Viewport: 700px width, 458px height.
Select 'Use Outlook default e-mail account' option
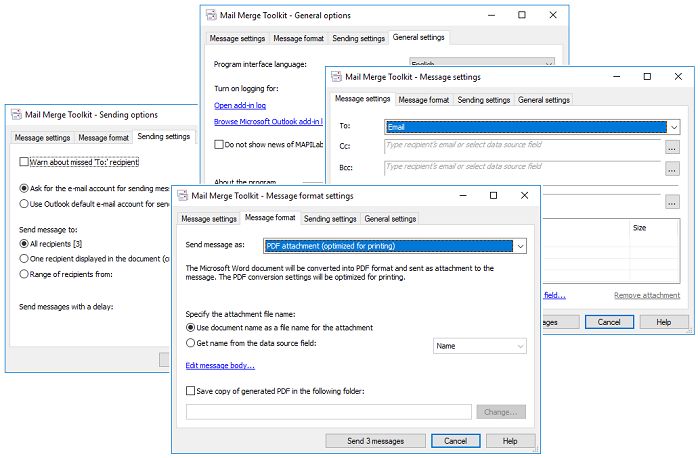tap(24, 204)
